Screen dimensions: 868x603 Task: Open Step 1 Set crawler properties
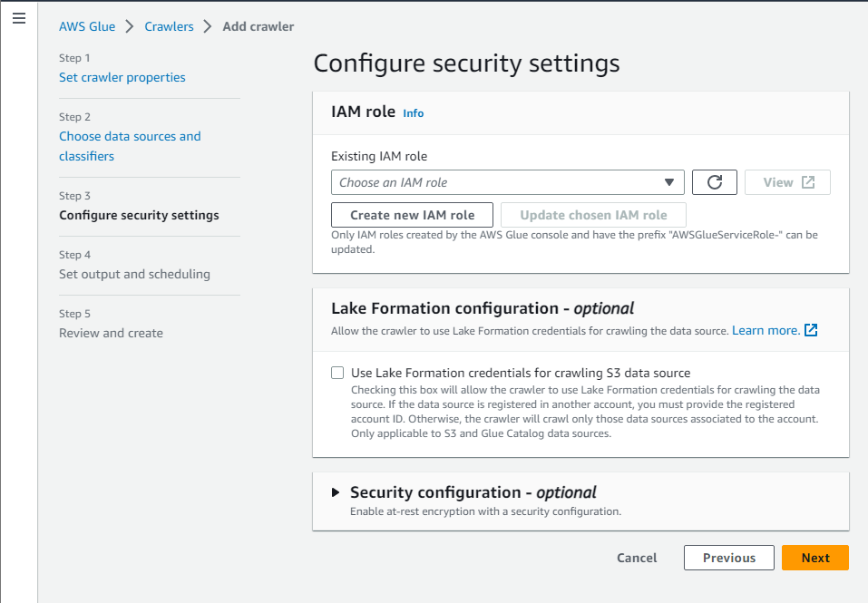tap(122, 77)
